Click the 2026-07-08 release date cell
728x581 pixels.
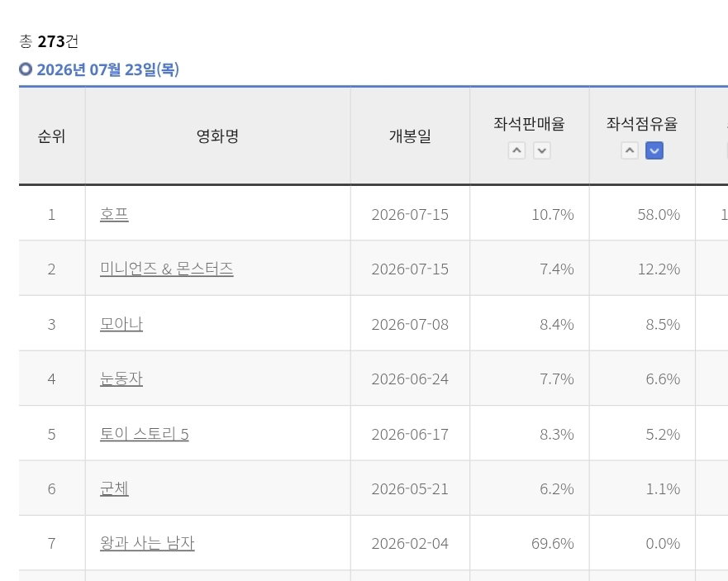pyautogui.click(x=410, y=324)
